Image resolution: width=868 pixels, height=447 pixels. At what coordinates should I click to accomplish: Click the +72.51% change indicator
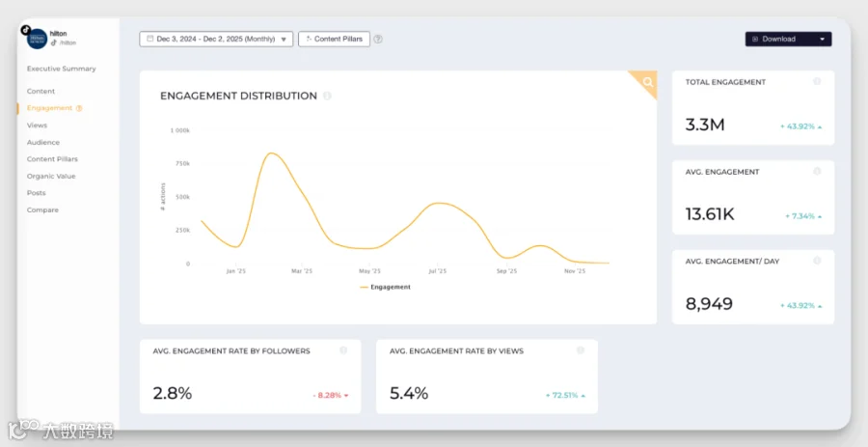(x=566, y=396)
